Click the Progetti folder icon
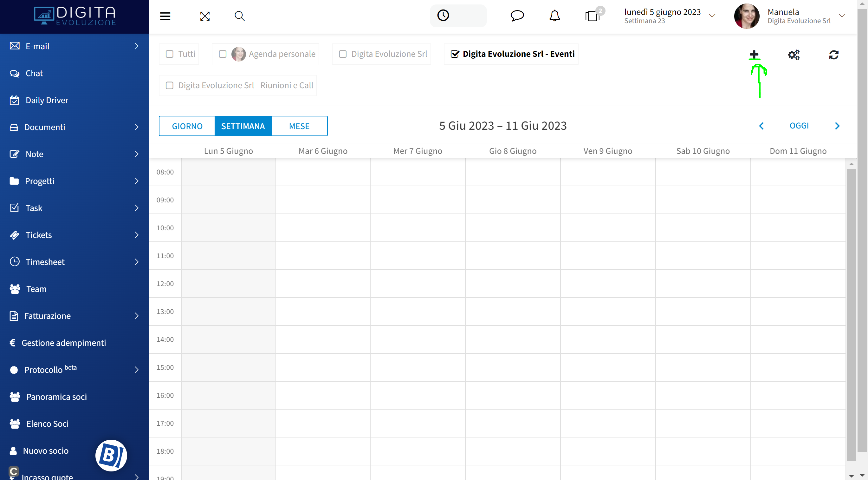 (x=14, y=181)
